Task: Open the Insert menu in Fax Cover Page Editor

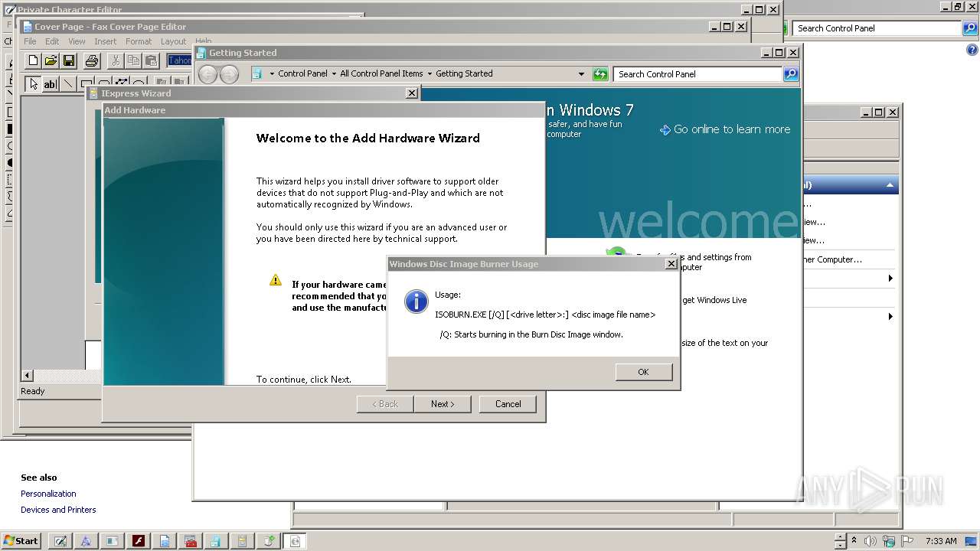Action: point(106,41)
